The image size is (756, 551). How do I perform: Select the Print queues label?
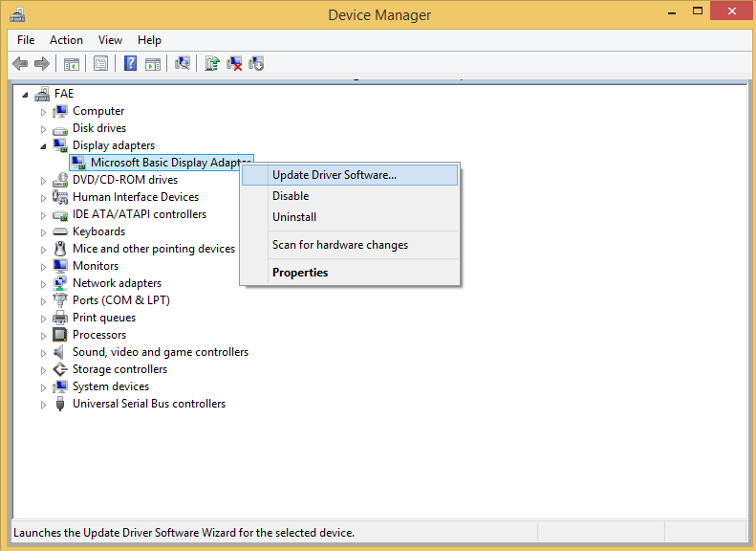pyautogui.click(x=104, y=318)
